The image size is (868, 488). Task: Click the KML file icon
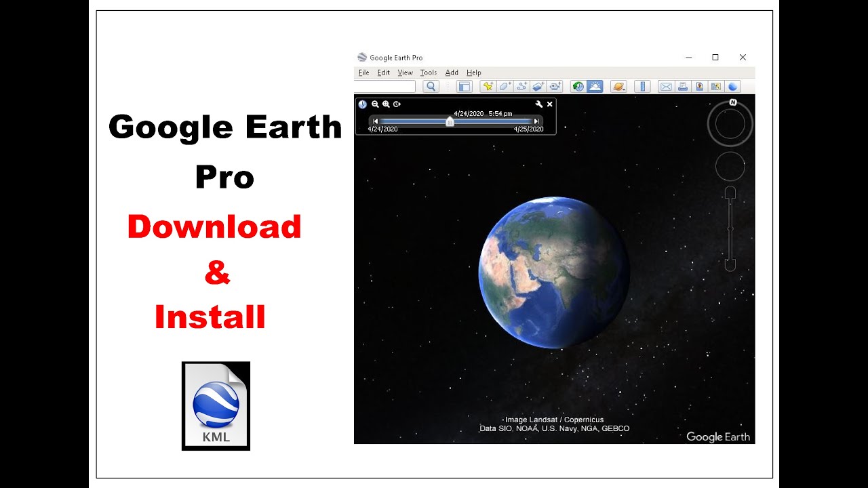pos(216,406)
